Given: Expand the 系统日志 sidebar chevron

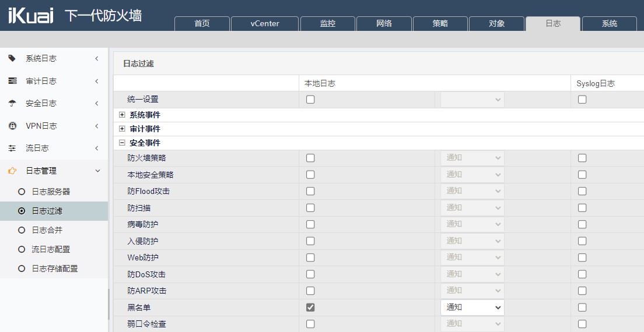Looking at the screenshot, I should [x=97, y=59].
